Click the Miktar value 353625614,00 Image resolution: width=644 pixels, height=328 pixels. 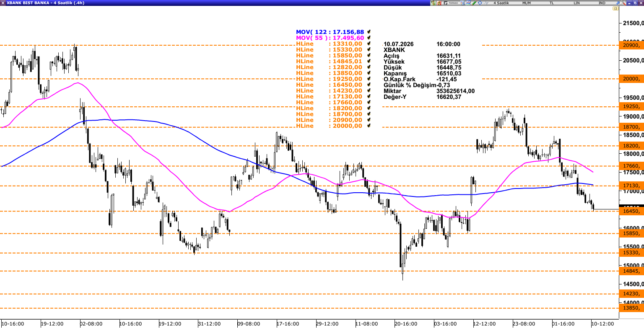coord(455,91)
